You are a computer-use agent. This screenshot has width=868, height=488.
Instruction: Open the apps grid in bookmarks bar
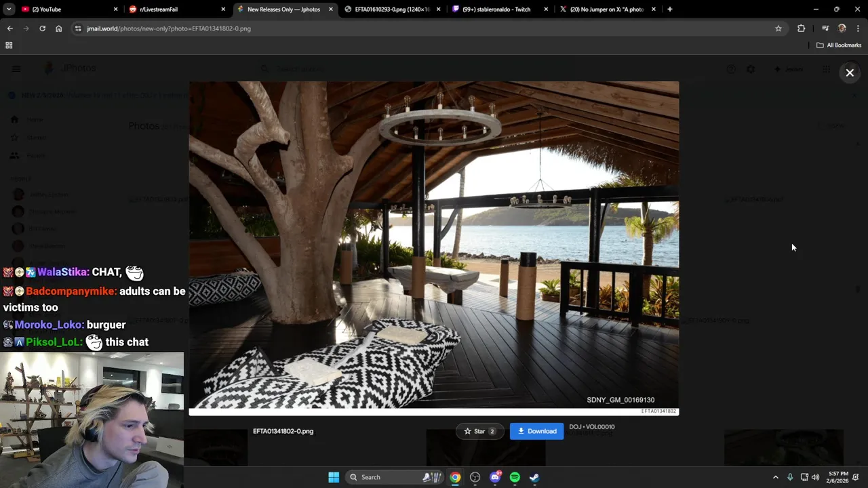coord(9,45)
